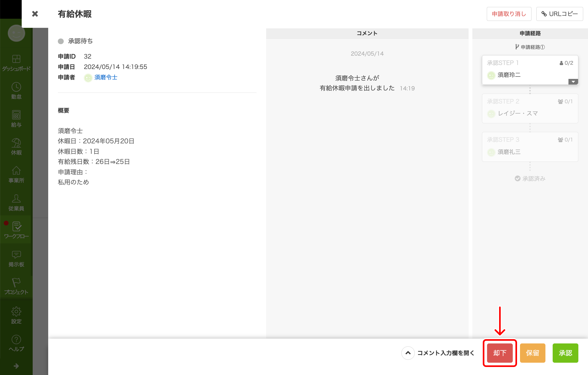The height and width of the screenshot is (375, 588).
Task: Open the project flag icon
Action: 16,282
